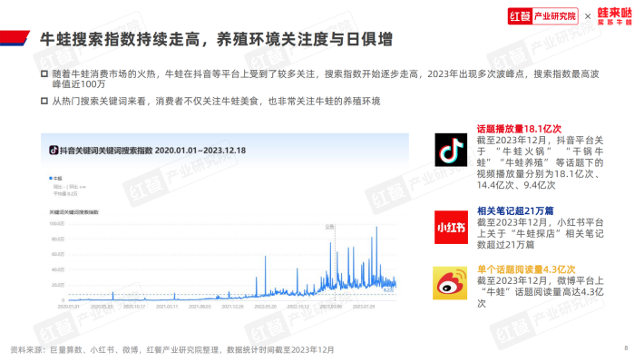This screenshot has height=362, width=644.
Task: Click the 蛙来哒 brand logo
Action: [x=614, y=16]
